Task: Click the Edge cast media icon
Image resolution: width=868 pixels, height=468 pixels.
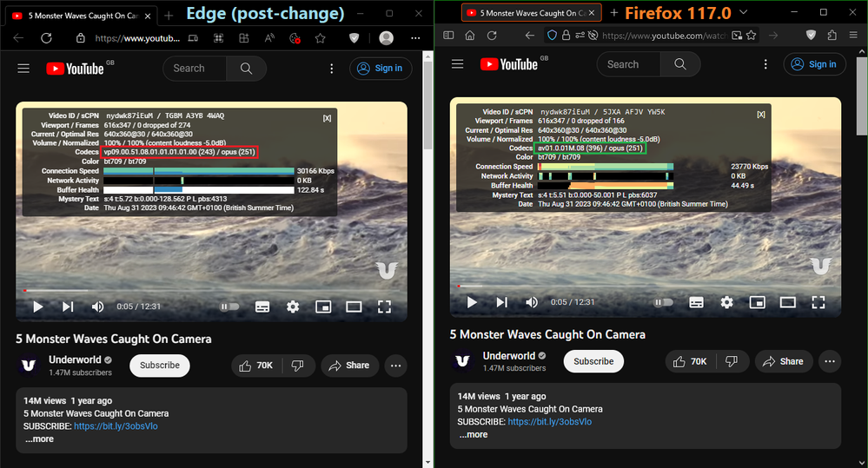Action: click(x=193, y=38)
